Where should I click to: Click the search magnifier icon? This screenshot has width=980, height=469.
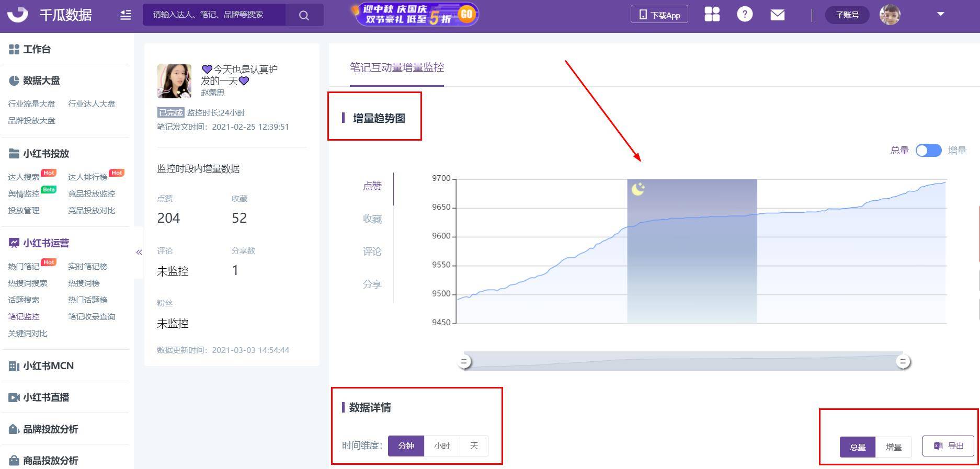[304, 15]
